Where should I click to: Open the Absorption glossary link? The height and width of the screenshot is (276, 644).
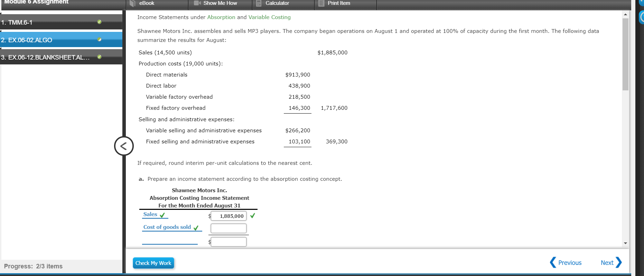point(221,17)
